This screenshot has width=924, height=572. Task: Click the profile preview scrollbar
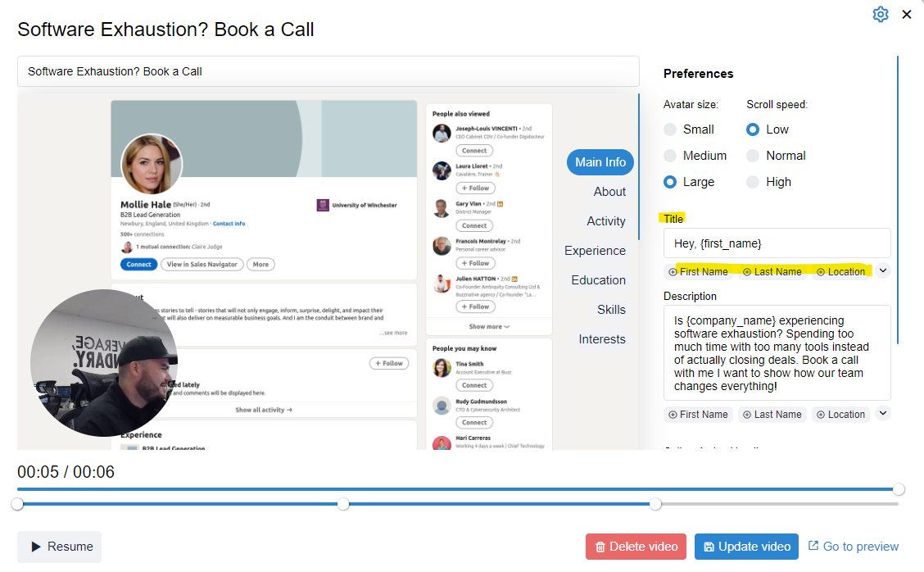[x=639, y=166]
